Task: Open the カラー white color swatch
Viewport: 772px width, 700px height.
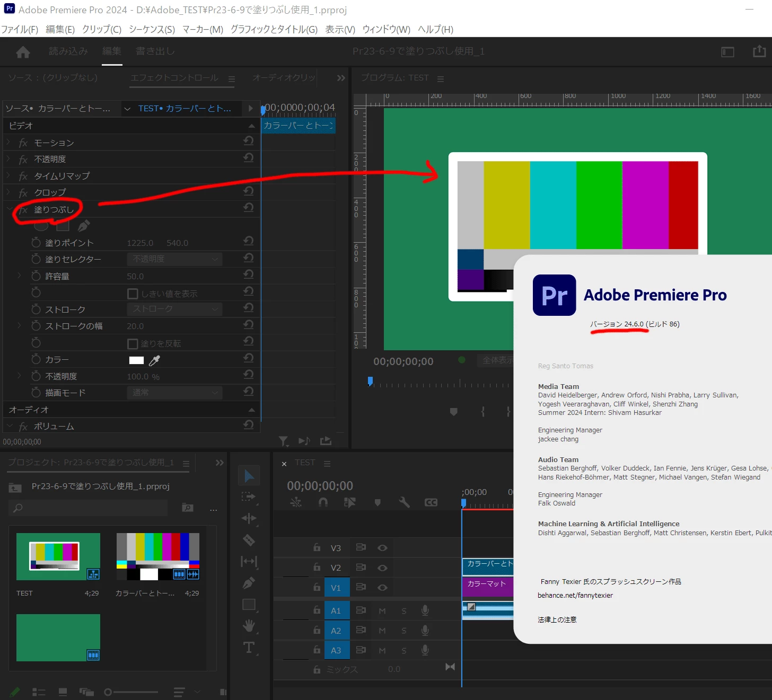Action: tap(137, 360)
